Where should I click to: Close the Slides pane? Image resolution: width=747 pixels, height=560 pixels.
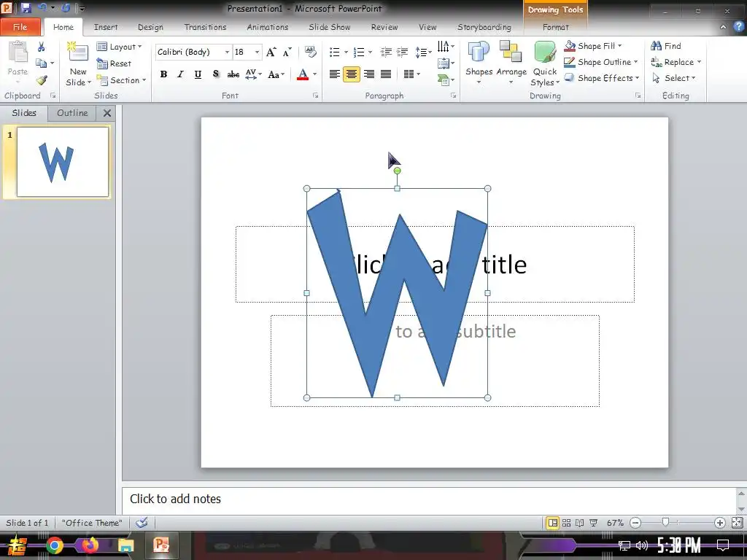coord(107,113)
